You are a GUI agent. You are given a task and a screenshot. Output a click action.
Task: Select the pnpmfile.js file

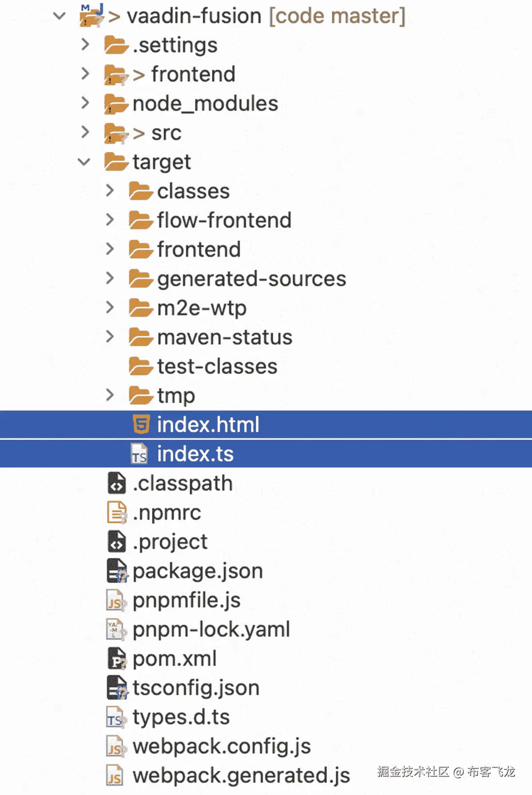(x=186, y=600)
